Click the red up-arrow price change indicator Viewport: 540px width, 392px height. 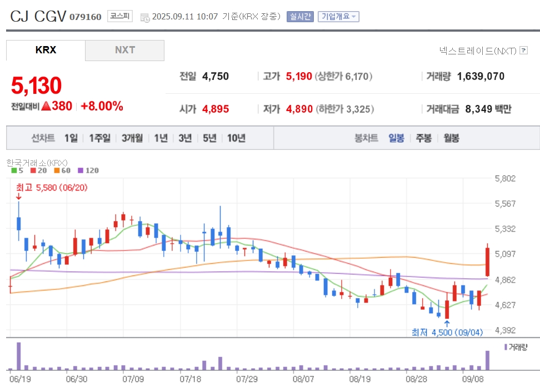point(46,106)
